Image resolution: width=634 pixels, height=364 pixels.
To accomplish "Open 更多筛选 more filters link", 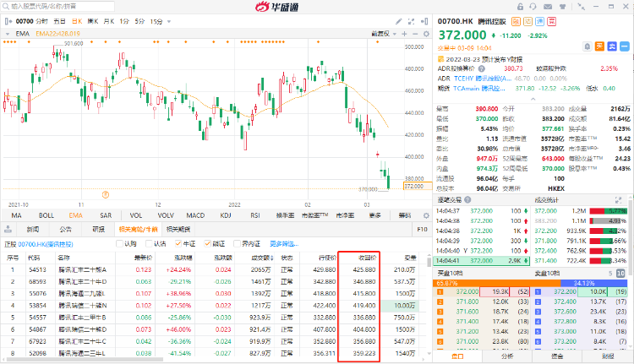I will pos(284,243).
